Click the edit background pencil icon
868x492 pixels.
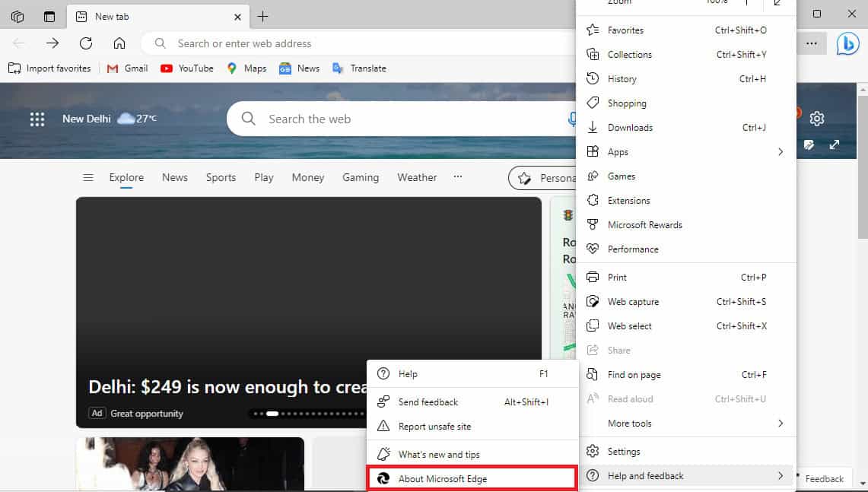coord(809,144)
